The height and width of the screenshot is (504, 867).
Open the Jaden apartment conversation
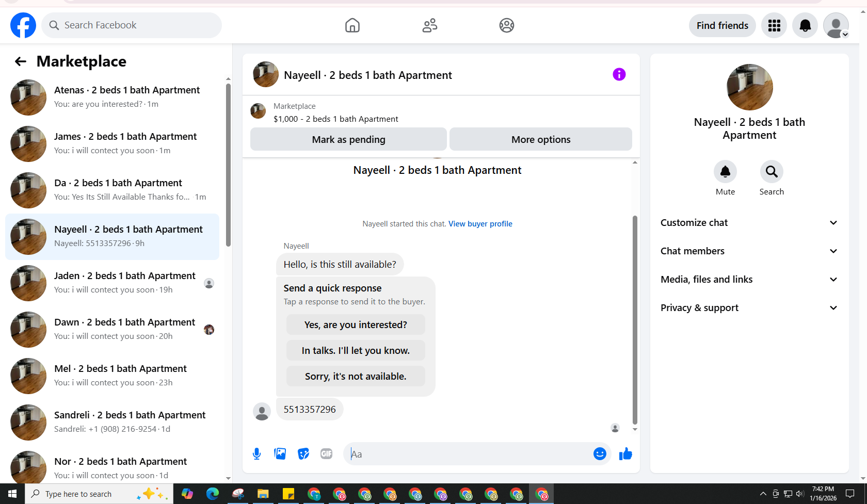point(113,283)
